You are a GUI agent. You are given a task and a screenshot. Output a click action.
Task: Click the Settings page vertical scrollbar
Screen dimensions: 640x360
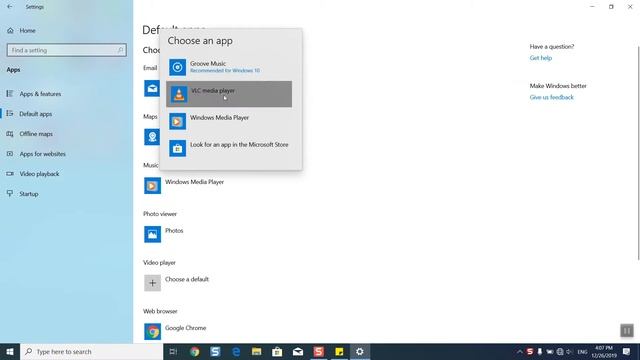click(638, 153)
